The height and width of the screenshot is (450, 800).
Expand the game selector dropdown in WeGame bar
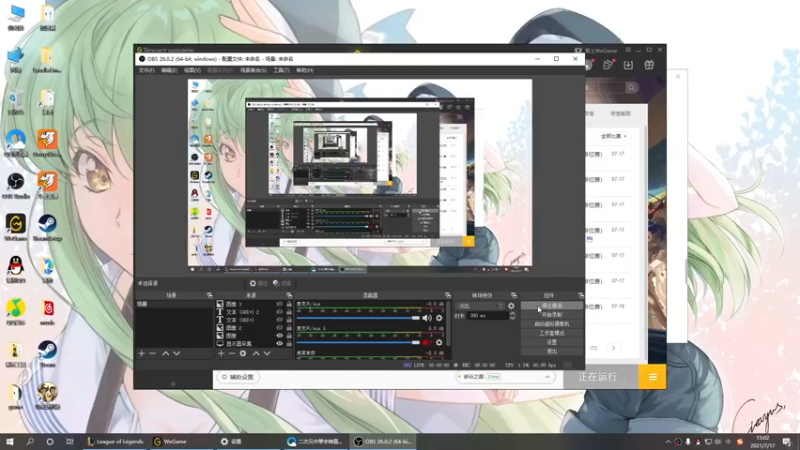[547, 377]
